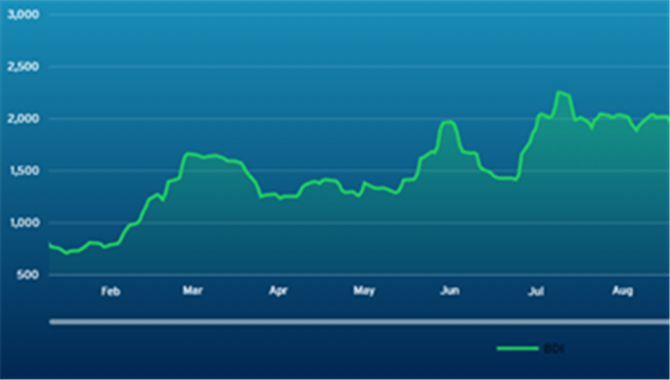Click the 1,000 y-axis value
The image size is (670, 380).
tap(24, 223)
